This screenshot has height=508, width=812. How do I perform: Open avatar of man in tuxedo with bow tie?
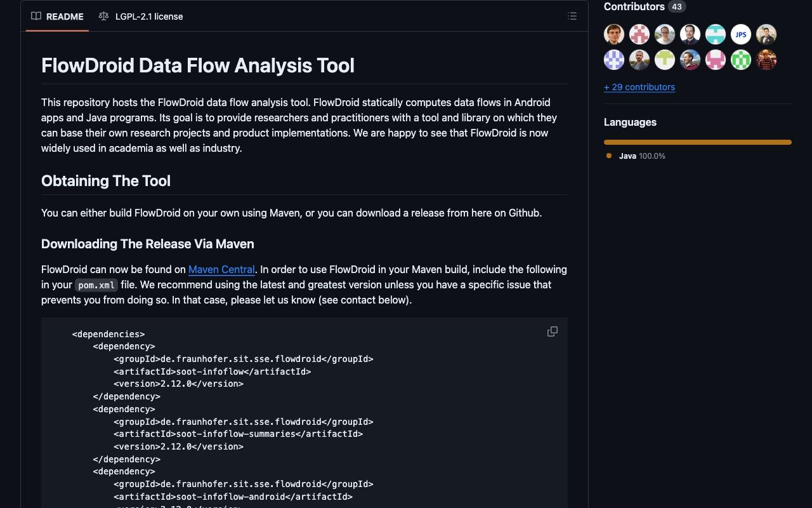[766, 34]
